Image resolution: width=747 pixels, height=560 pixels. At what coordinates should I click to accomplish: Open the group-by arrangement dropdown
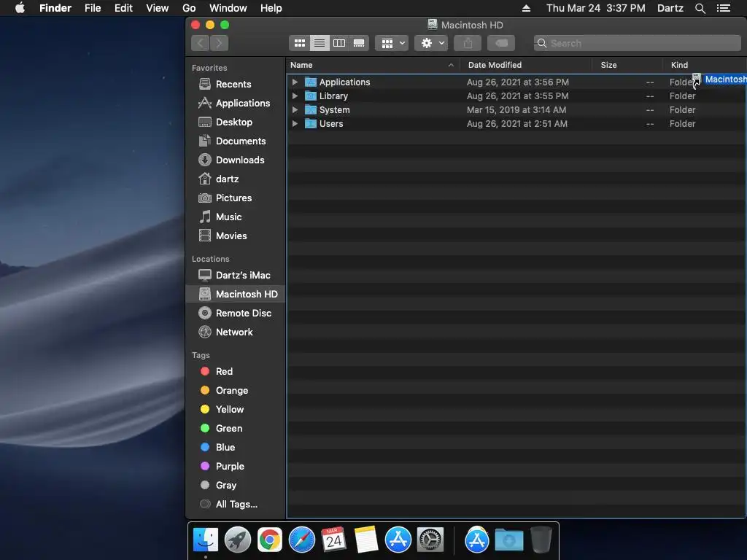coord(392,43)
